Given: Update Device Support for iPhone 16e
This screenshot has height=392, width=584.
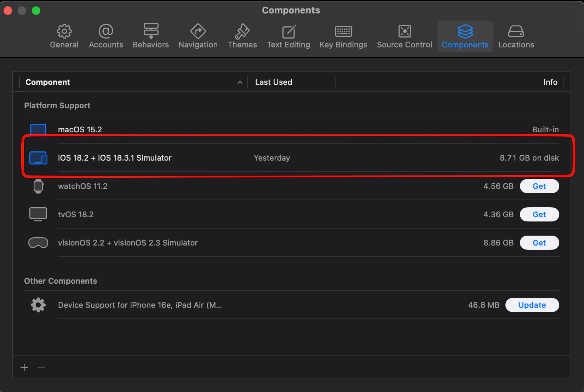Looking at the screenshot, I should coord(532,305).
